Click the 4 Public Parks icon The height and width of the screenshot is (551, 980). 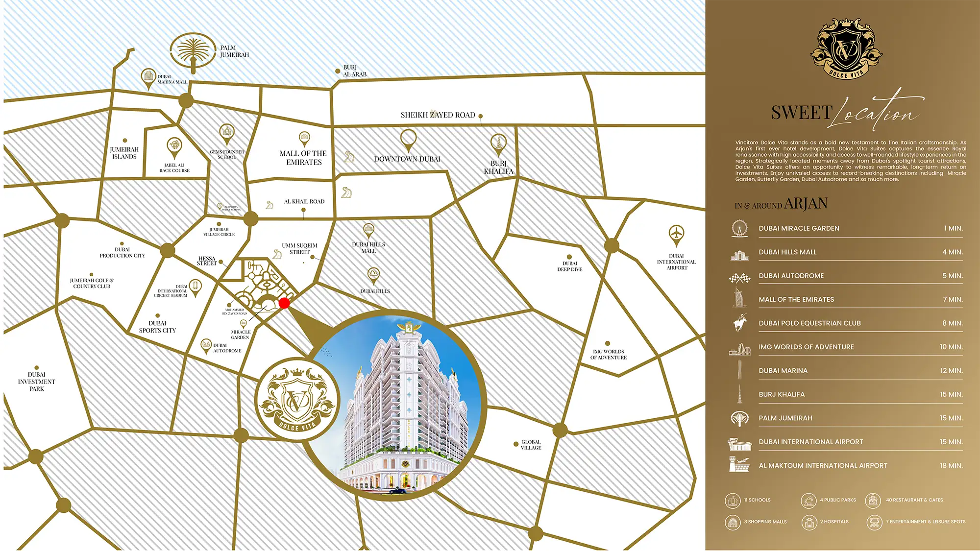coord(808,501)
